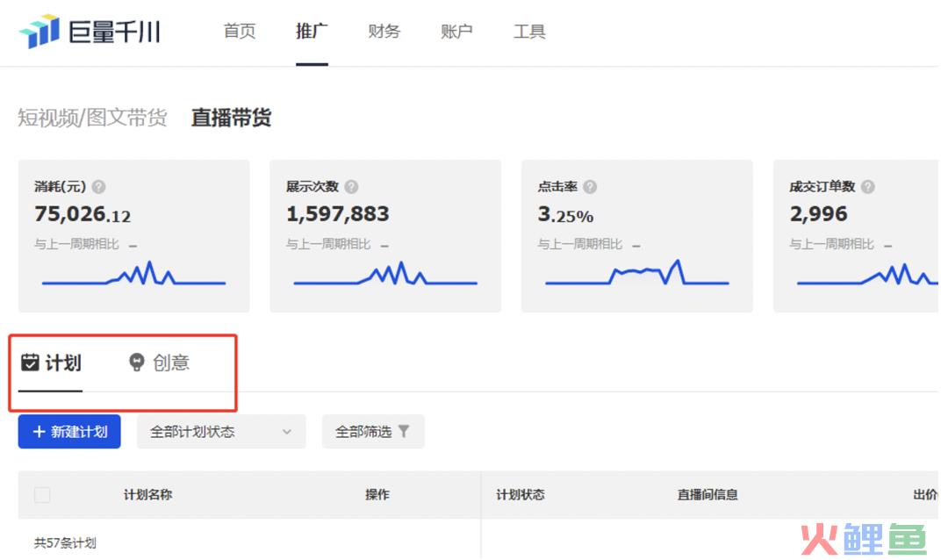
Task: Open the 全部计划状态 dropdown
Action: tap(221, 431)
